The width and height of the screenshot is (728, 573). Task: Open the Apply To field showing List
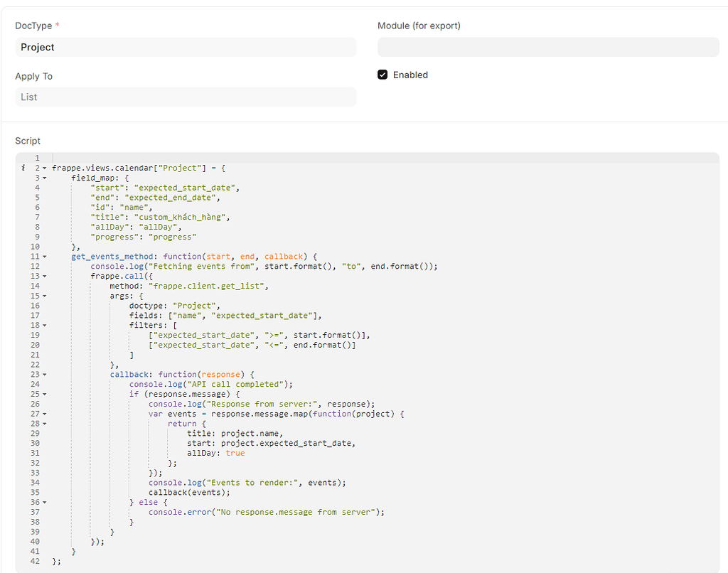coord(185,97)
